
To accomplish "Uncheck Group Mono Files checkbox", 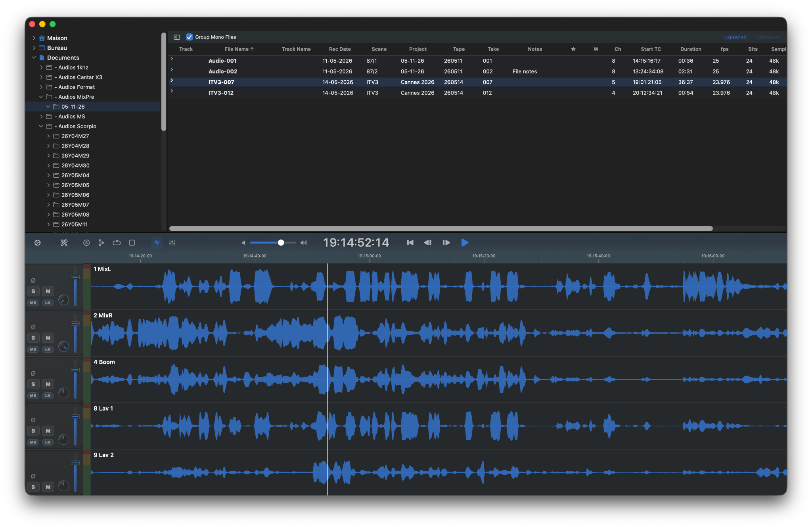I will [190, 37].
